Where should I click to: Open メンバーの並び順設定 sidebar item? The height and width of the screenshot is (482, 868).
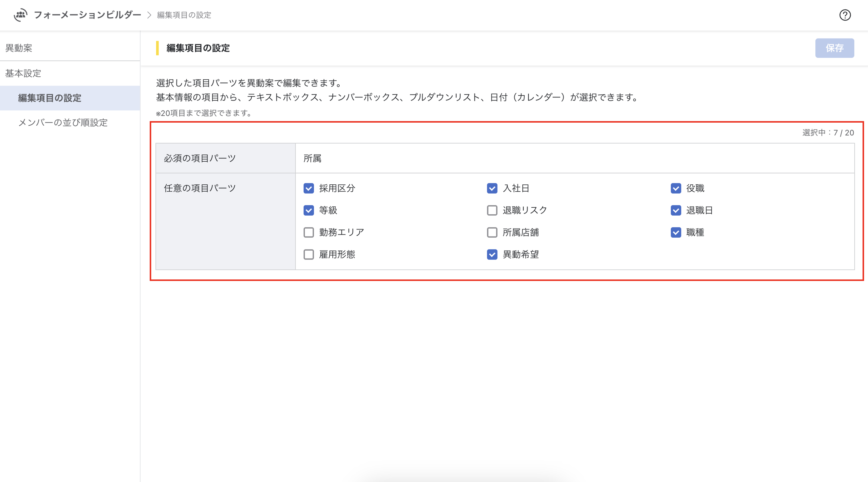click(x=63, y=122)
